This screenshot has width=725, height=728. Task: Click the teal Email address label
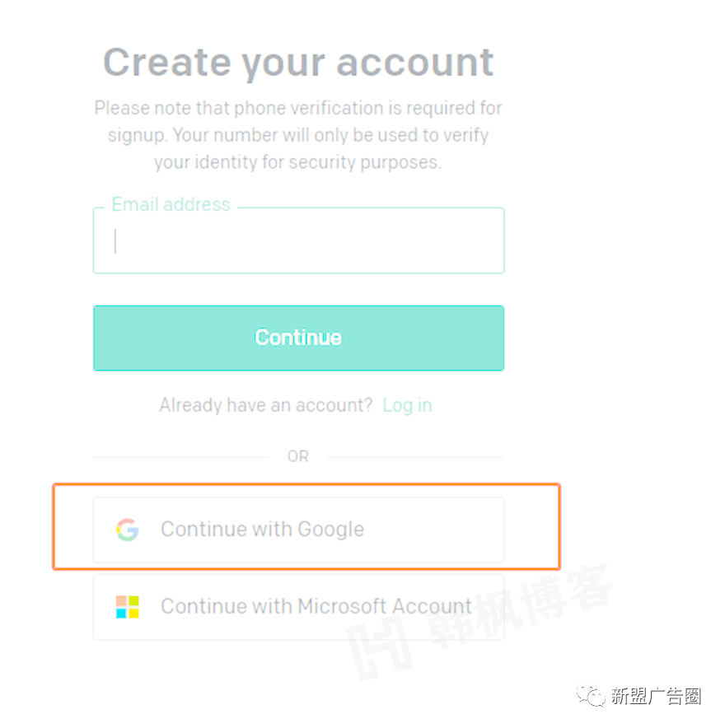pyautogui.click(x=171, y=204)
